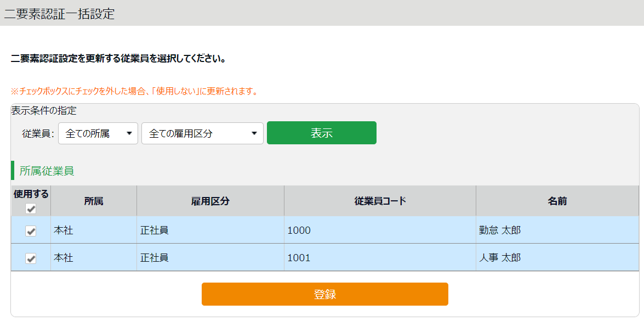Click the 二要素認証一括設定 page title
Screen dimensions: 644x321
(59, 14)
